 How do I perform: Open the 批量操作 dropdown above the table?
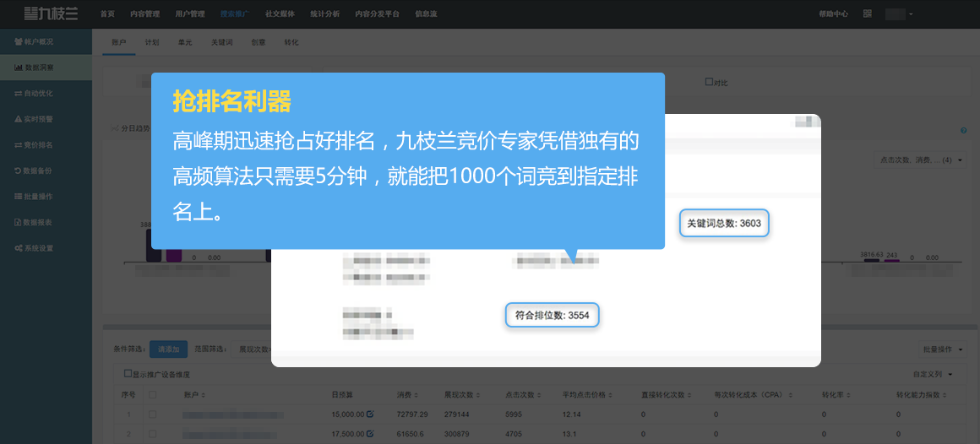943,349
